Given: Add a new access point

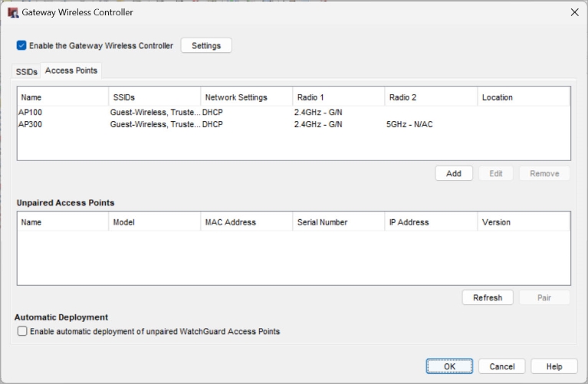Looking at the screenshot, I should 454,173.
